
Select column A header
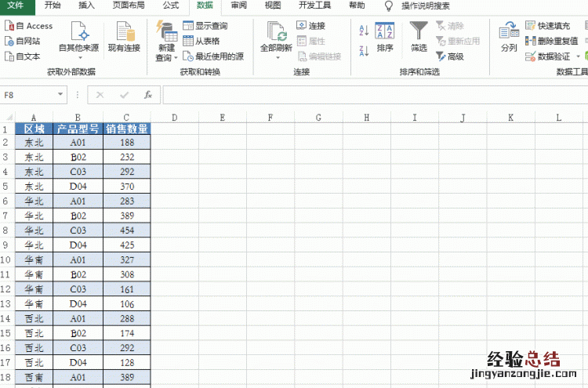coord(34,118)
